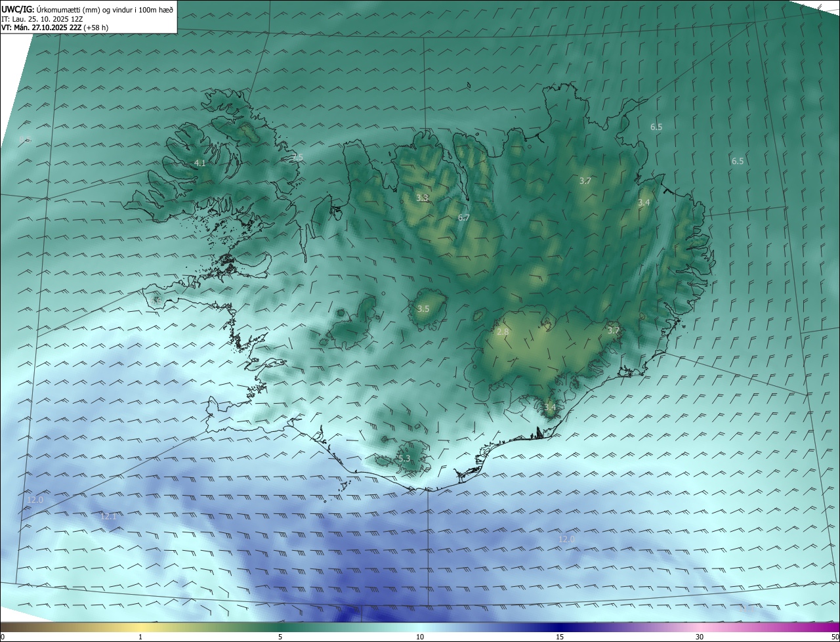Viewport: 840px width, 642px height.
Task: Click the 5.3 value on the south coast glacier
Action: pos(404,458)
